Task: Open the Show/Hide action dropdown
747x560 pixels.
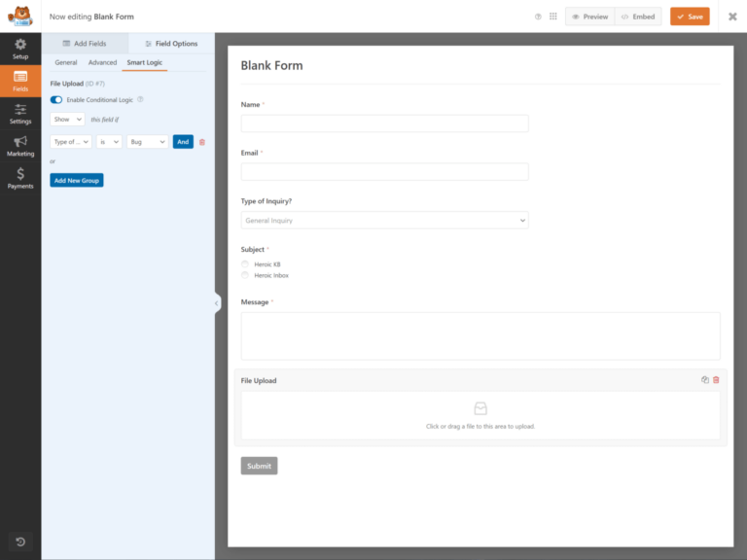Action: click(x=68, y=120)
